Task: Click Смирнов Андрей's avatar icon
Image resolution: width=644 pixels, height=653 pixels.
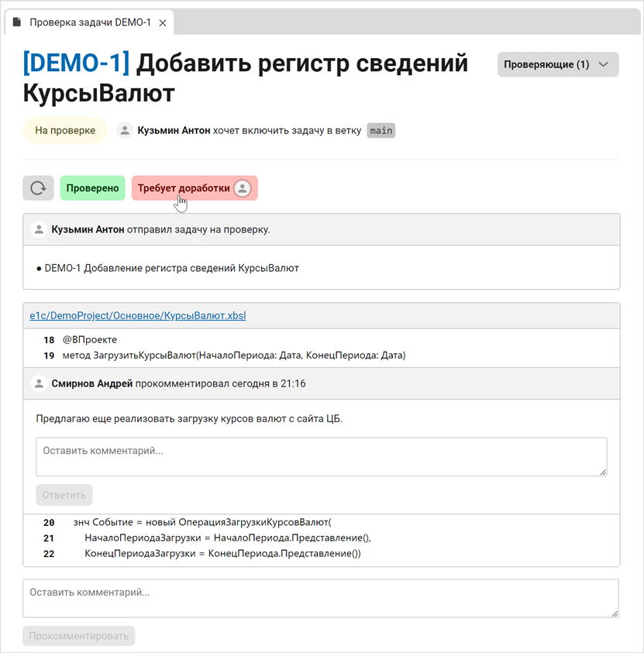Action: [x=39, y=383]
